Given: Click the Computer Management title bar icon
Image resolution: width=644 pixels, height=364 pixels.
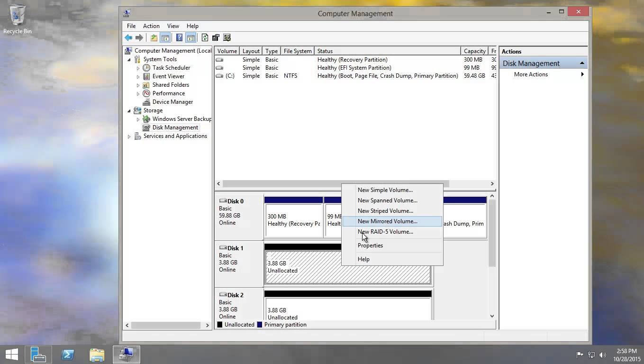Looking at the screenshot, I should [x=127, y=13].
